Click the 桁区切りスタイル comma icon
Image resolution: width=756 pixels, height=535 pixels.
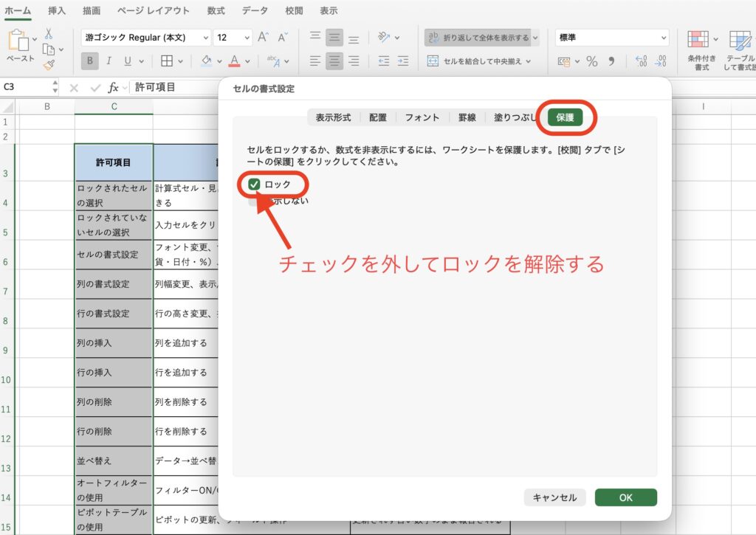click(x=611, y=61)
